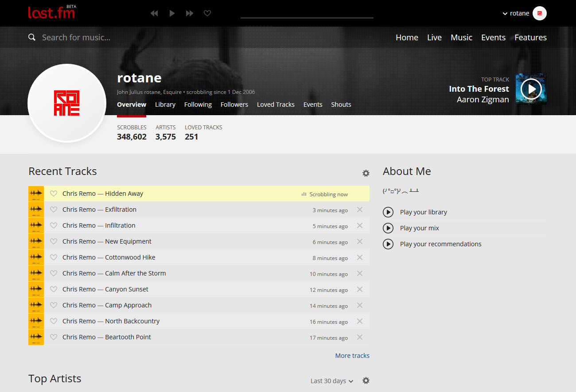Switch to the Following tab
Image resolution: width=576 pixels, height=392 pixels.
198,105
